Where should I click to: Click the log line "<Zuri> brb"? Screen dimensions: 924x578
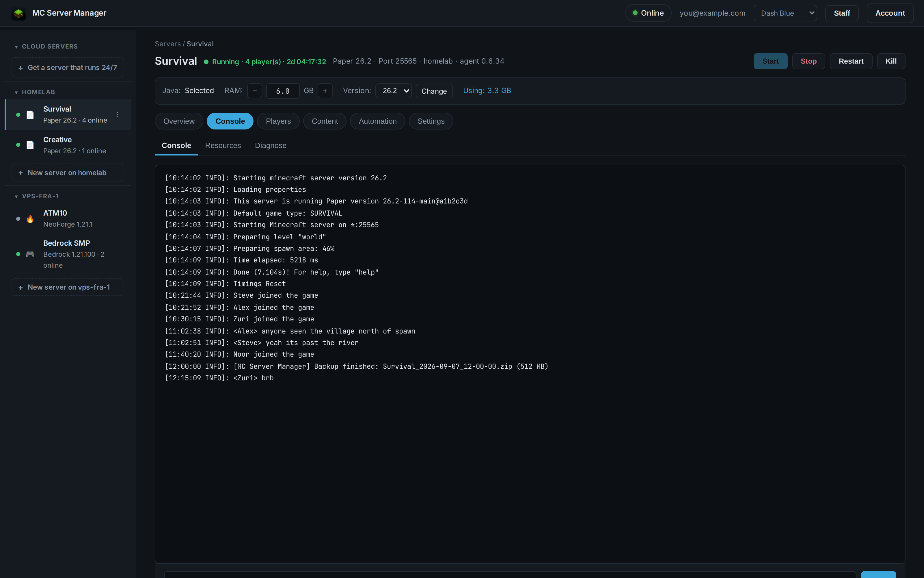tap(219, 378)
